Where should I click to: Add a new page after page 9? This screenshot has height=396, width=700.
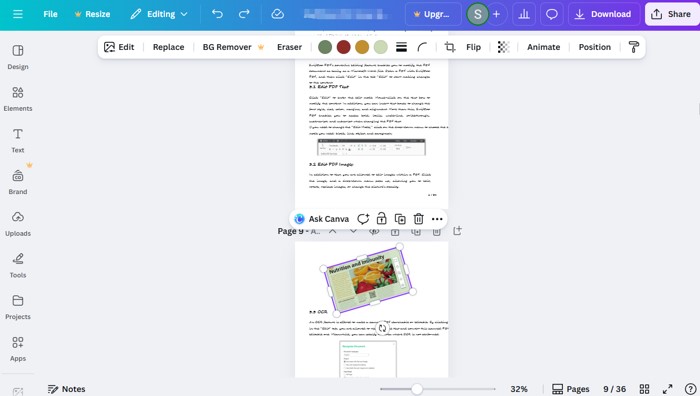pyautogui.click(x=457, y=231)
